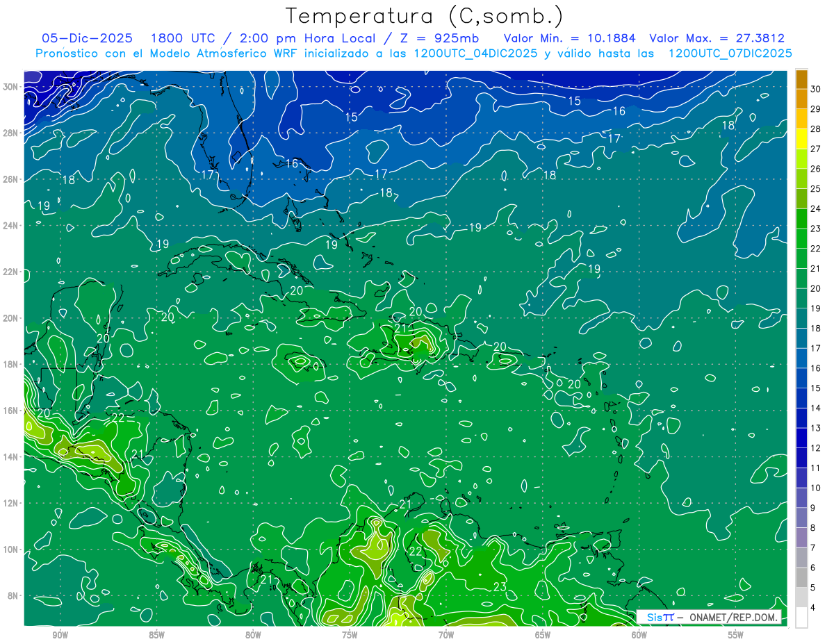Screen dimensions: 834x644
Task: Click the number 27 on the color legend
Action: tap(816, 149)
